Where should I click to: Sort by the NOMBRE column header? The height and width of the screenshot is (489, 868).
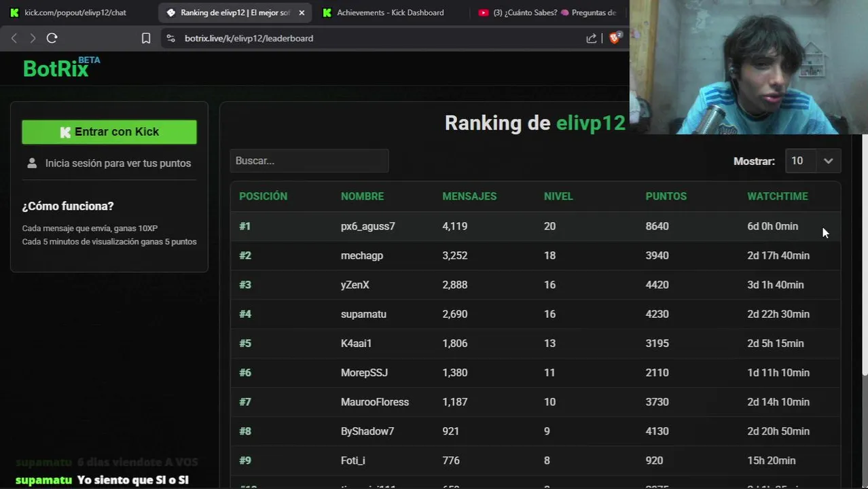pyautogui.click(x=362, y=196)
